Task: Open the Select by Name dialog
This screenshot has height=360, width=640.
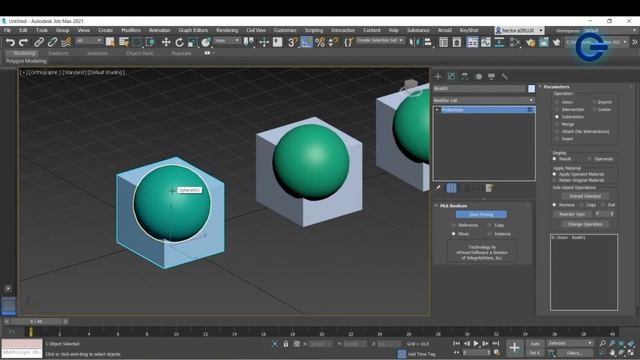Action: pyautogui.click(x=124, y=42)
